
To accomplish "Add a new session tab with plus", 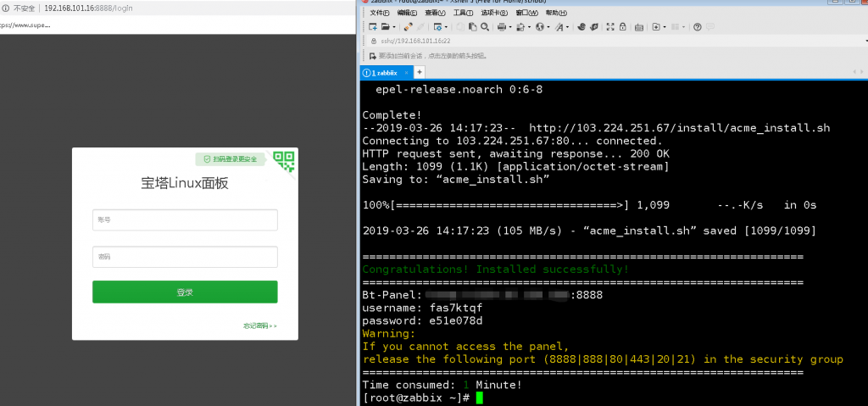I will [x=420, y=73].
